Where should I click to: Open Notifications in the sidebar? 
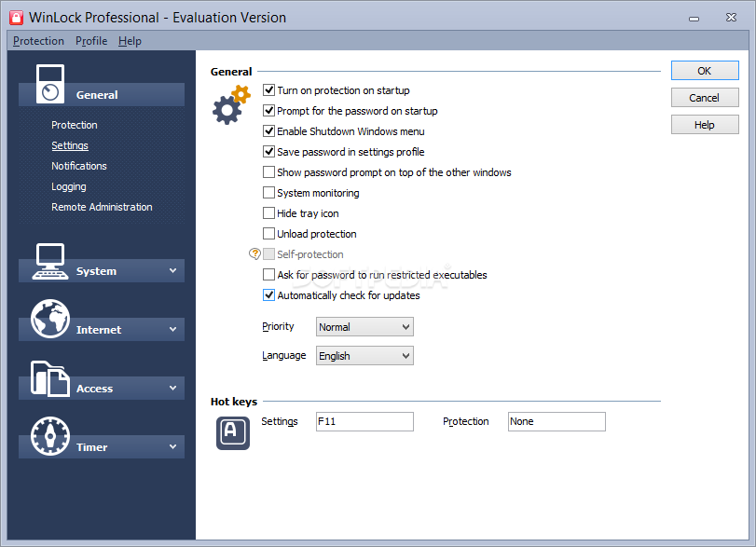click(x=79, y=166)
